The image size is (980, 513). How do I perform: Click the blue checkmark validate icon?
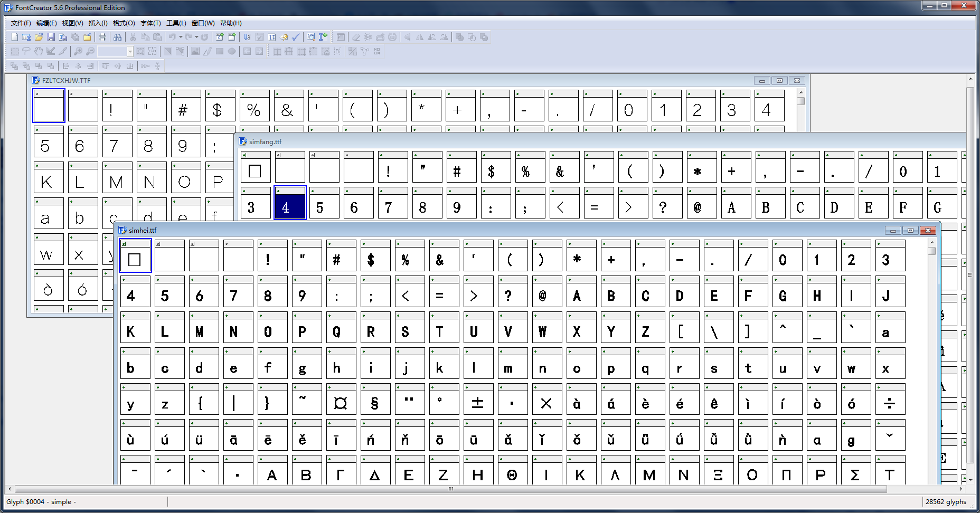[x=296, y=37]
